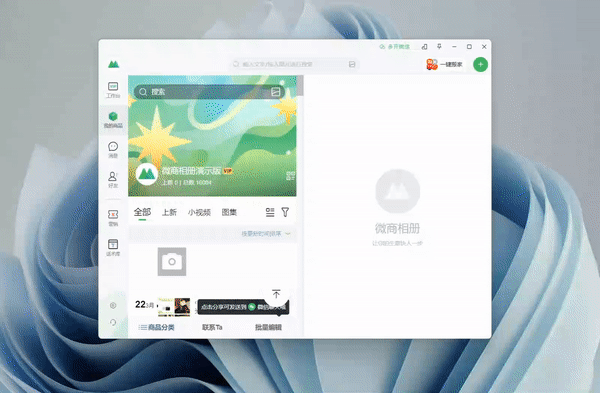Open the coupon marketing icon in sidebar
600x393 pixels.
[113, 217]
